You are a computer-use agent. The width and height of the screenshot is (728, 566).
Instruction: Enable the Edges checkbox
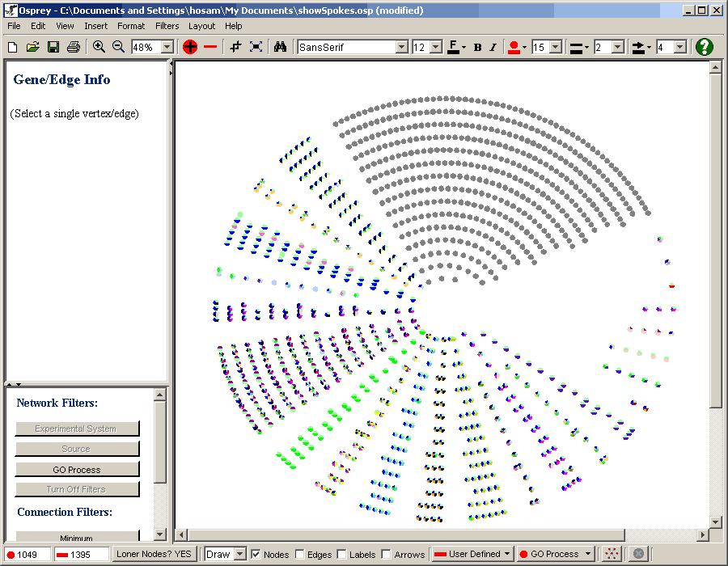click(300, 555)
